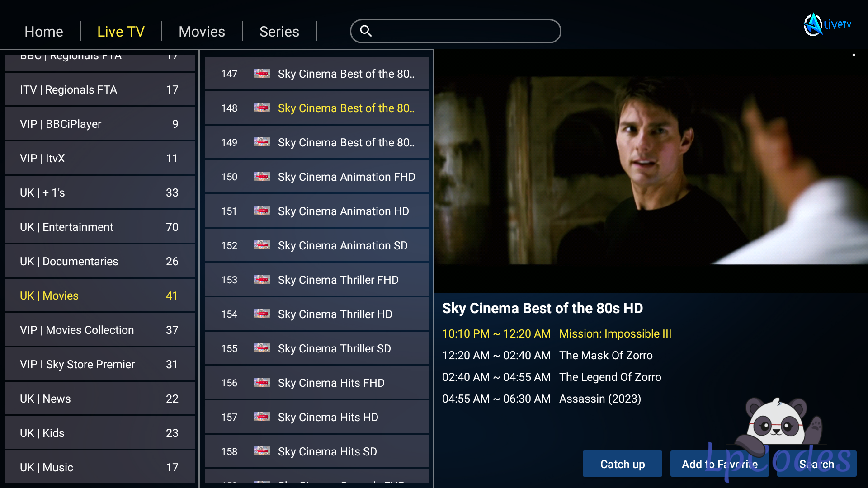Image resolution: width=868 pixels, height=488 pixels.
Task: Click the search magnifier icon
Action: coord(366,31)
